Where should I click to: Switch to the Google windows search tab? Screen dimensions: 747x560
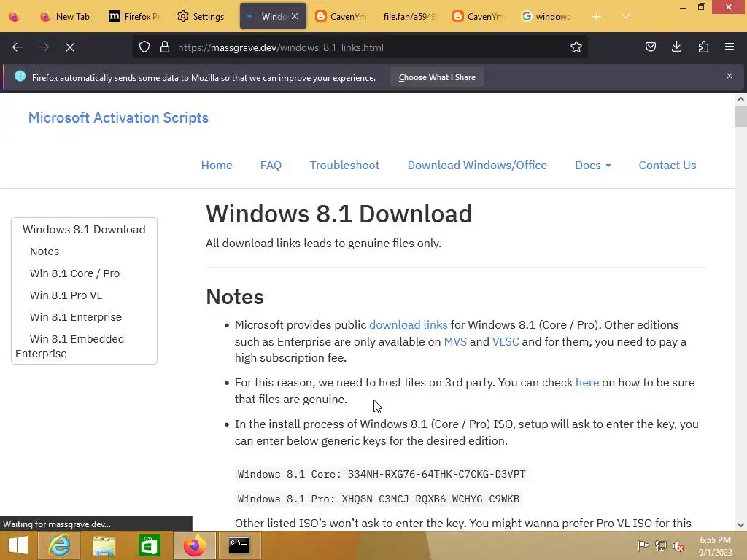pyautogui.click(x=546, y=16)
